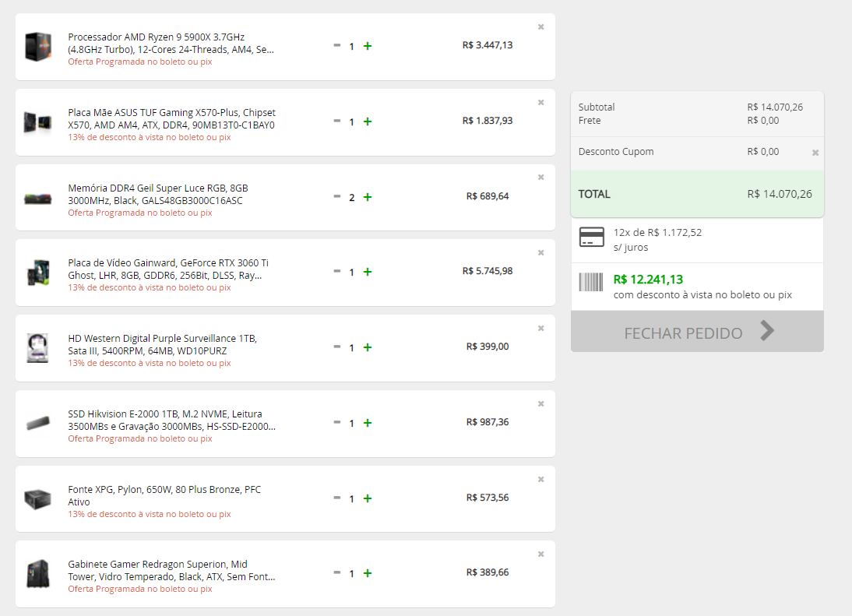
Task: Click the R$ 987,36 SSD price
Action: [x=488, y=422]
